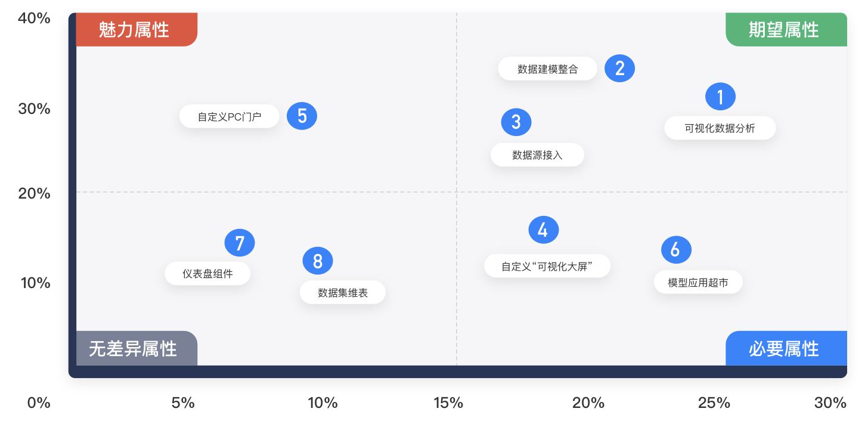Viewport: 868px width, 427px height.
Task: Click the 模型应用超市 pill label
Action: pyautogui.click(x=697, y=283)
